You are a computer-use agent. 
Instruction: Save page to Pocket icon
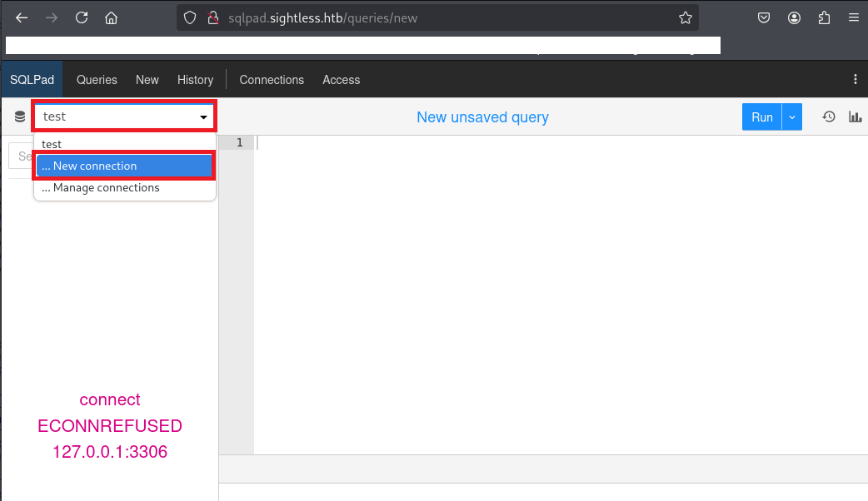(x=764, y=17)
